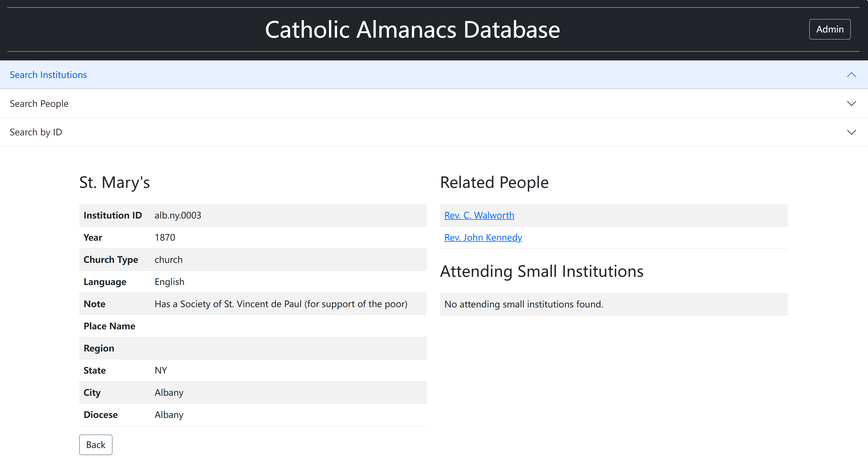868x458 pixels.
Task: Collapse Search Institutions using the up chevron
Action: [x=851, y=75]
